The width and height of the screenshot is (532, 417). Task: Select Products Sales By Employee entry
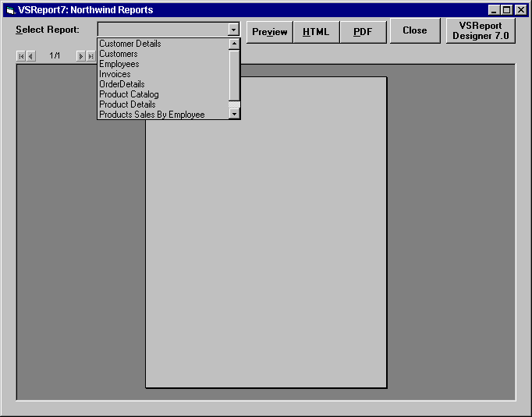coord(164,115)
